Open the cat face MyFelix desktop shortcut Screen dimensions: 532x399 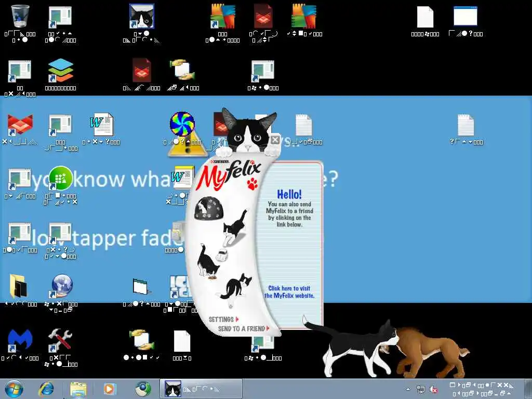(x=142, y=16)
